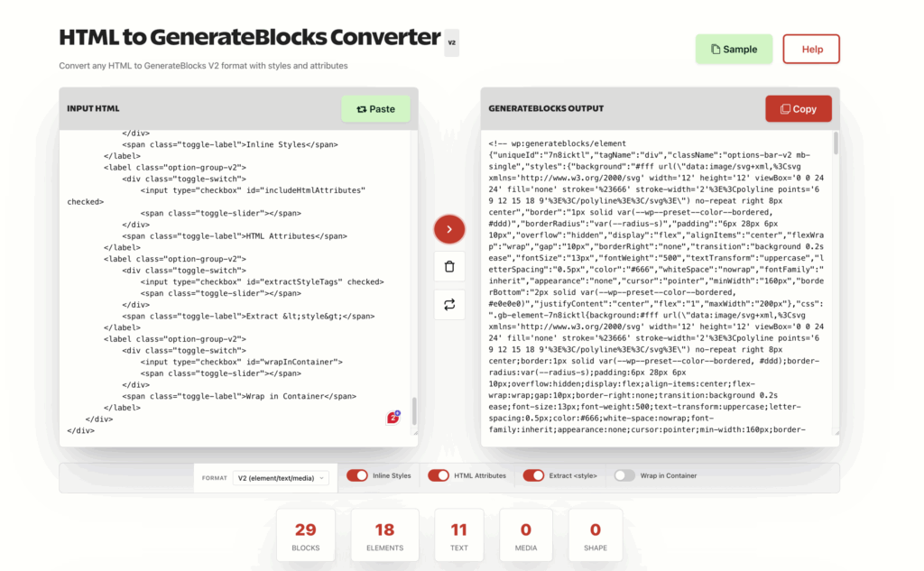This screenshot has height=571, width=924.
Task: Click the trash icon to clear input
Action: click(448, 267)
